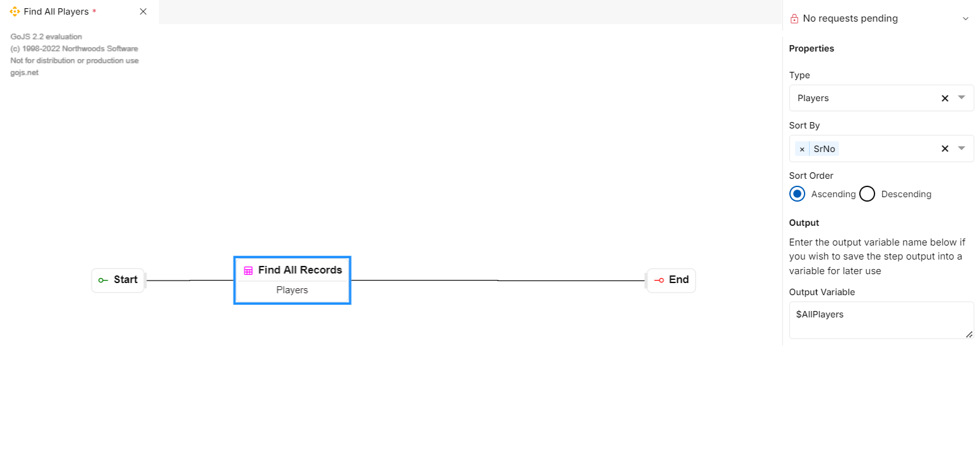Screen dimensions: 980x472
Task: Expand the No requests pending chevron
Action: click(965, 18)
